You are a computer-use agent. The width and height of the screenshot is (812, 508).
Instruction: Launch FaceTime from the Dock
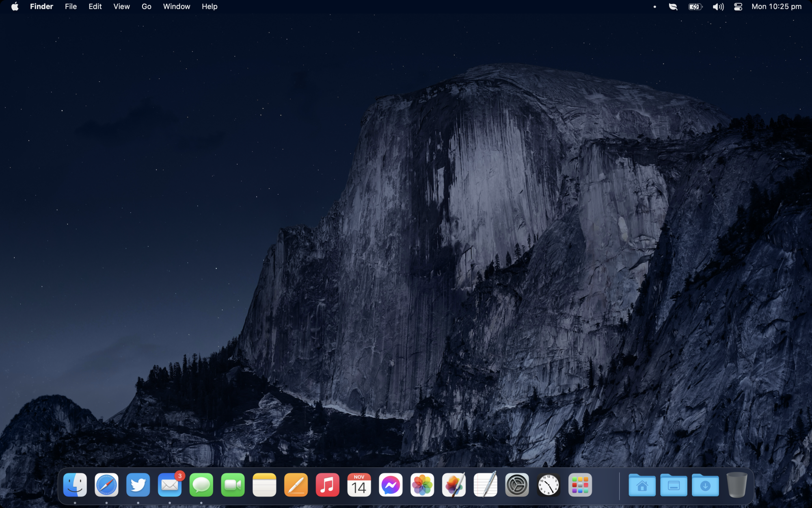pyautogui.click(x=233, y=485)
